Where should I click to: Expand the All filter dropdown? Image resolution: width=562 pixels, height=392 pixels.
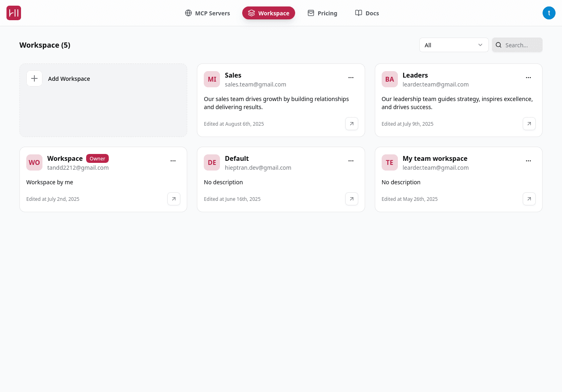(x=454, y=45)
